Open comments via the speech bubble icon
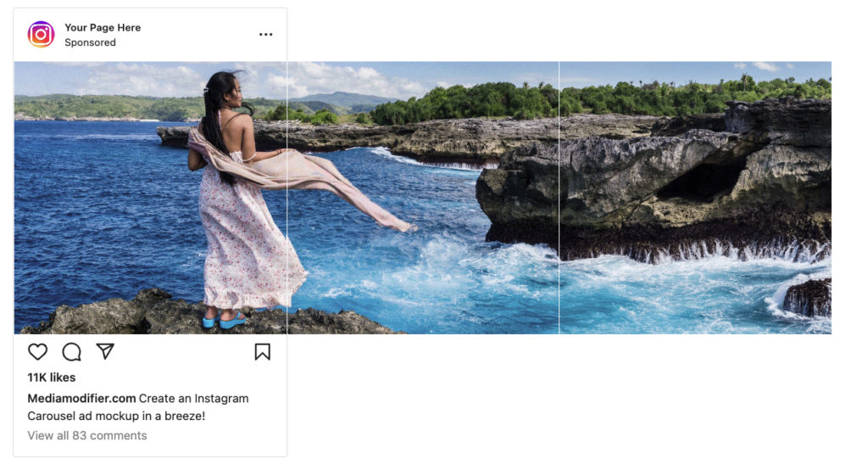Screen dimensions: 868x470 71,351
